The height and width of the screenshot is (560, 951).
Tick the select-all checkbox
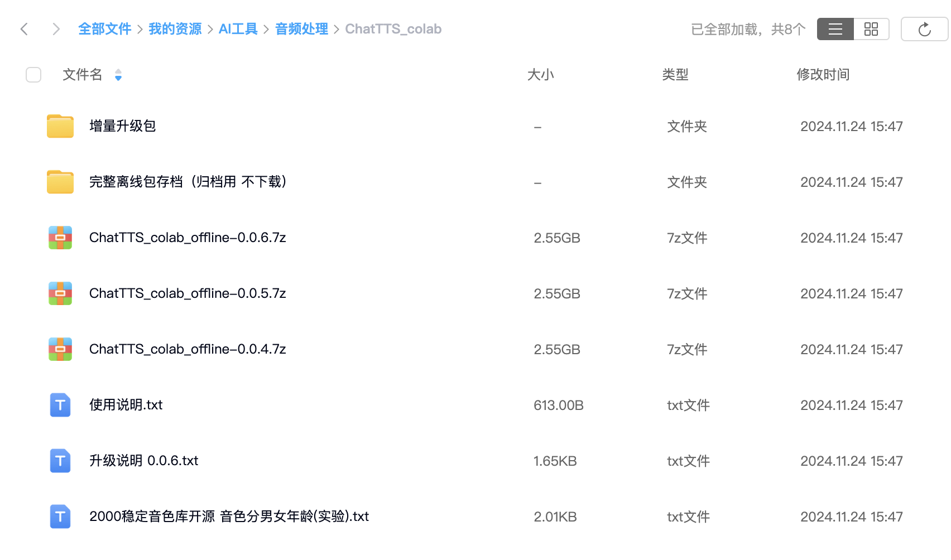[x=33, y=75]
